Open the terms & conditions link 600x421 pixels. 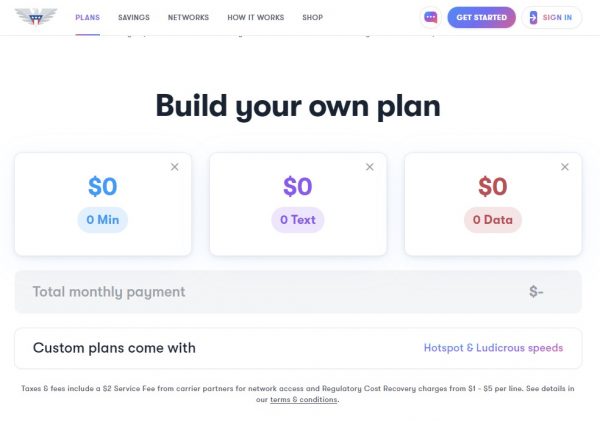point(304,400)
